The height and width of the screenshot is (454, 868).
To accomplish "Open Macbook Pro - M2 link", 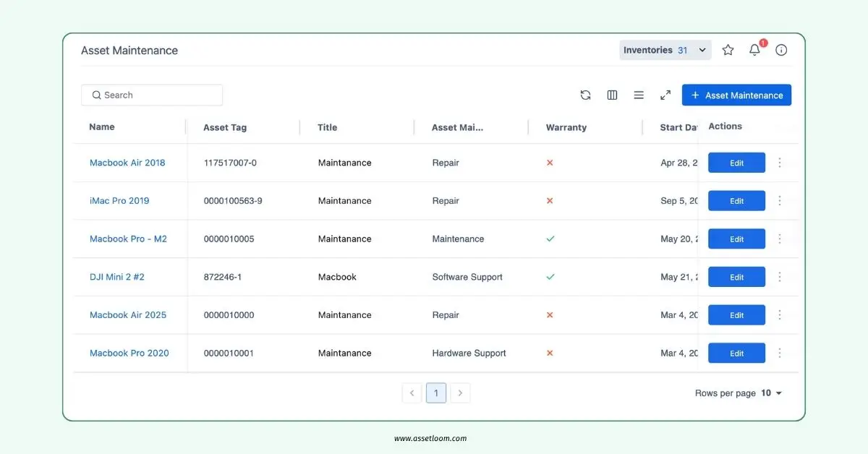I will click(128, 239).
